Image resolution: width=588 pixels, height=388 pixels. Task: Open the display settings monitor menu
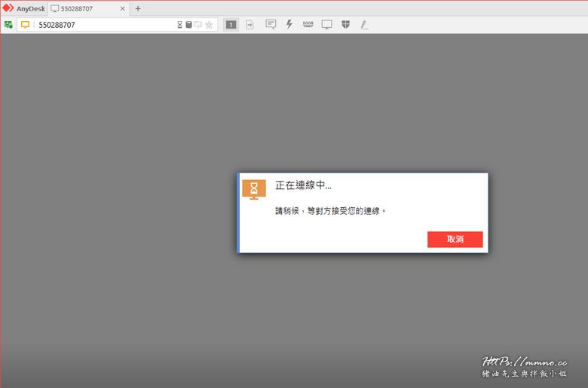327,24
